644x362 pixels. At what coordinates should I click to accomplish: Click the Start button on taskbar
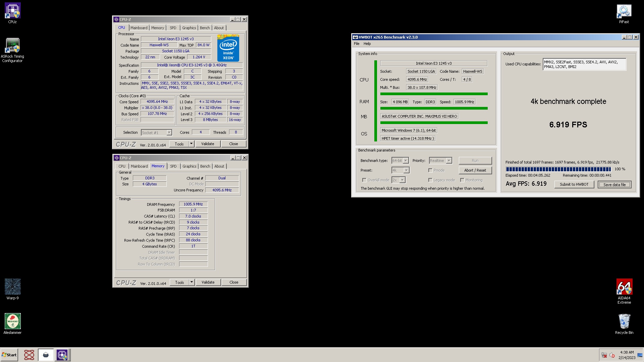(x=9, y=355)
